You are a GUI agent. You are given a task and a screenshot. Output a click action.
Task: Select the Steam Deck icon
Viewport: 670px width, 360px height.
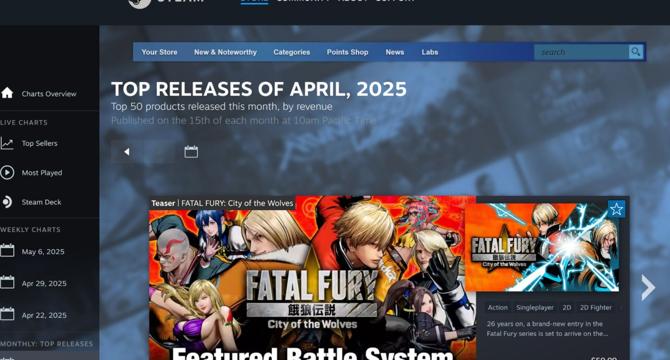[x=7, y=202]
